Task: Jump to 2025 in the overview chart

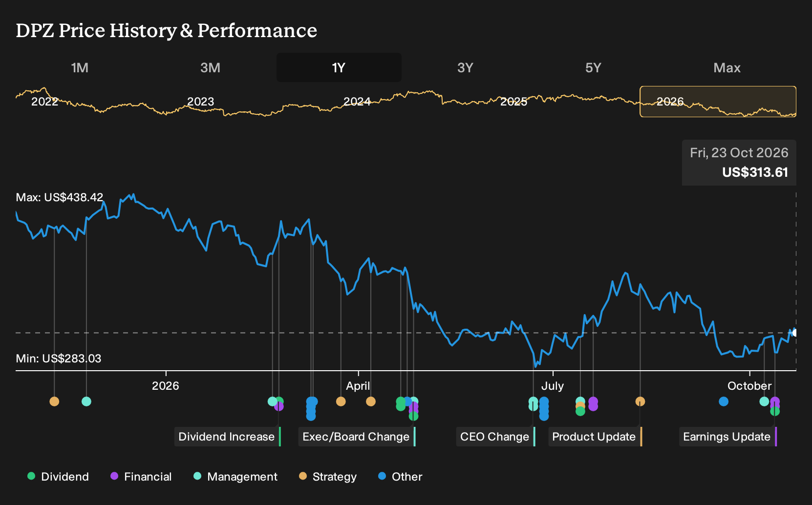Action: [x=514, y=102]
